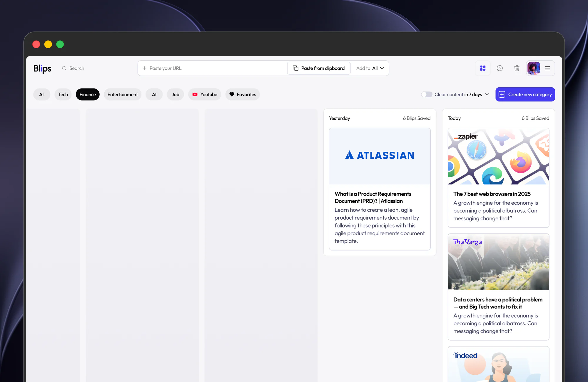Select the Tech category tab

(x=63, y=94)
